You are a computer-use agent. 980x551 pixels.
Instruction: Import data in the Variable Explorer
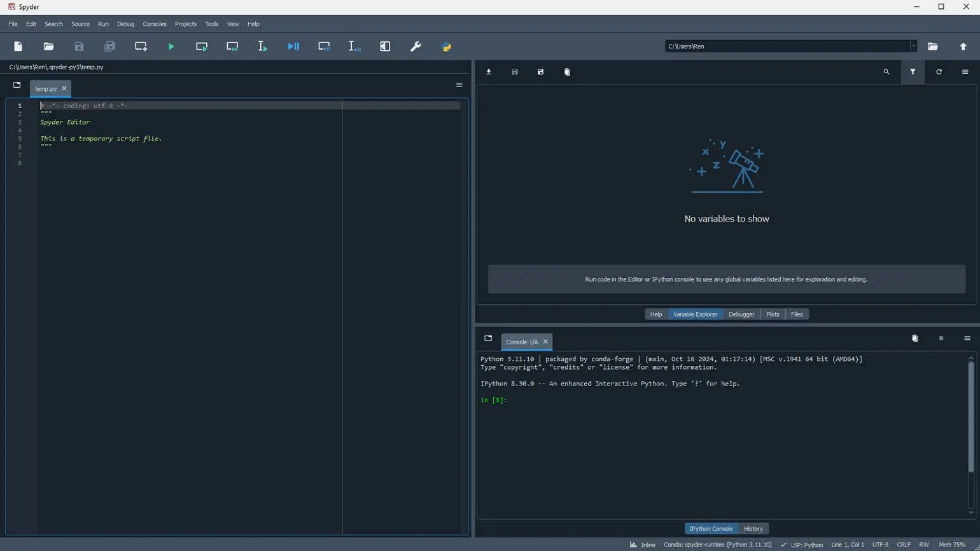coord(489,72)
